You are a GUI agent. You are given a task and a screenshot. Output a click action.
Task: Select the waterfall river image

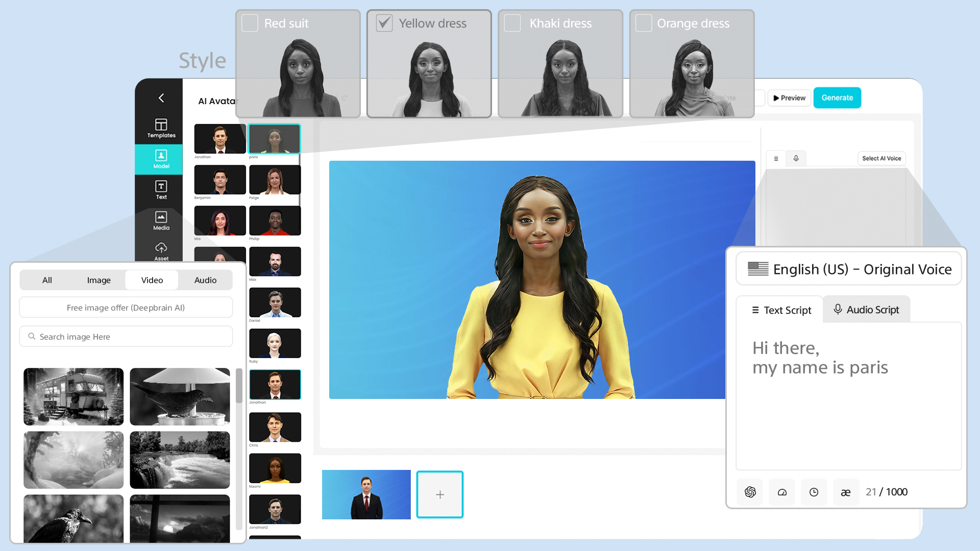[x=180, y=460]
